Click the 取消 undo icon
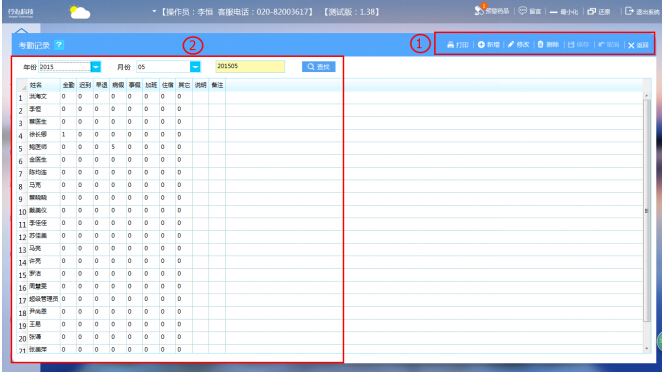Image resolution: width=662 pixels, height=372 pixels. tap(601, 44)
